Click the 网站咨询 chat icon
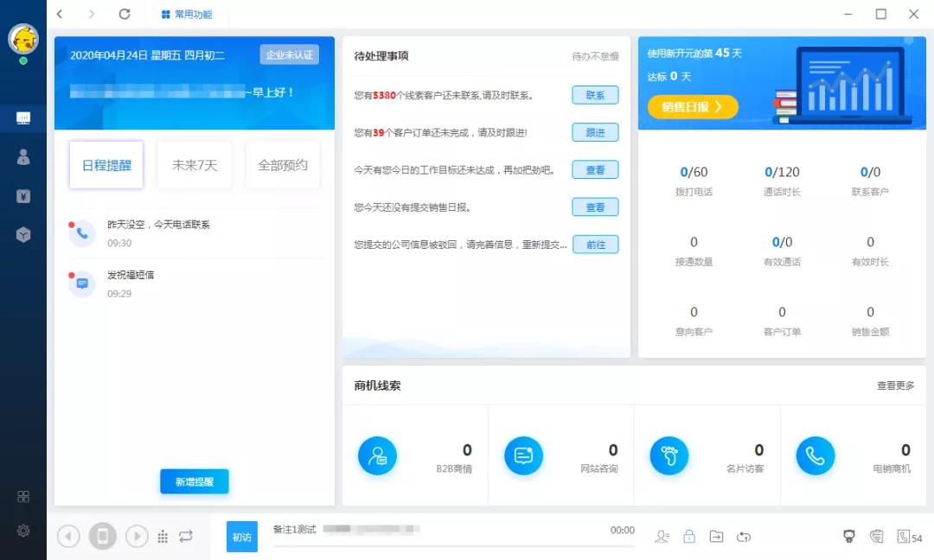This screenshot has height=560, width=934. [523, 455]
